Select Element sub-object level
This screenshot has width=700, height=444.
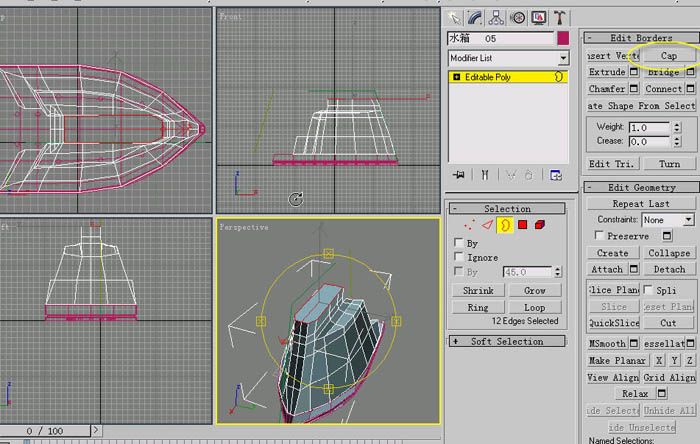click(x=540, y=225)
